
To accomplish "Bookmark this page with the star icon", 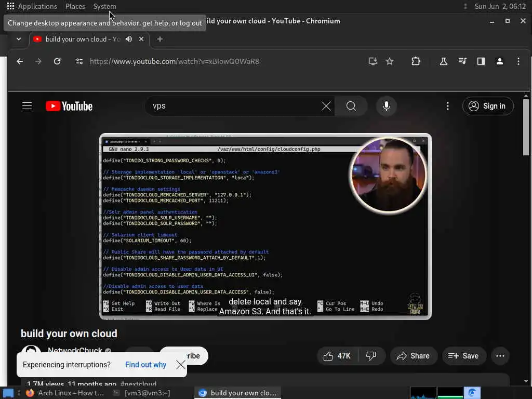I will 390,61.
